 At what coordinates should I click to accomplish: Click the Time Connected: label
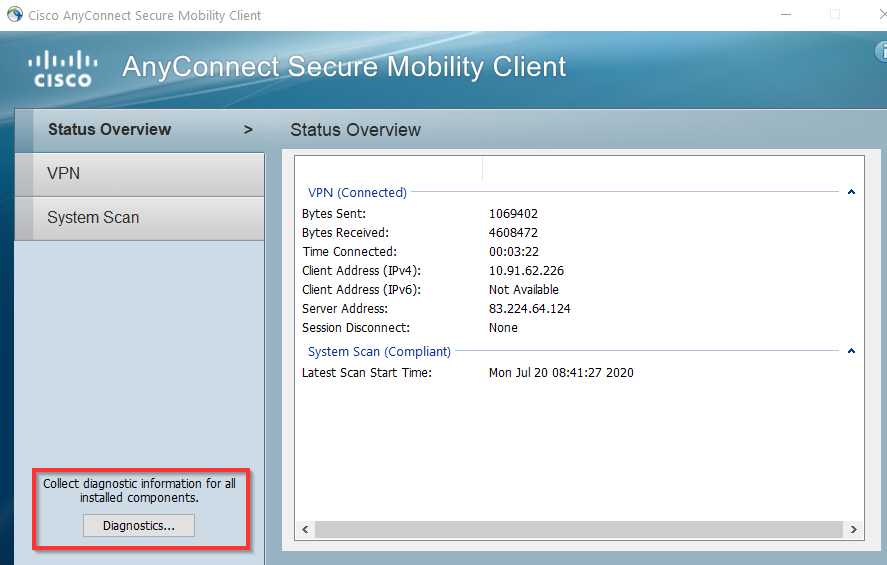pos(350,252)
